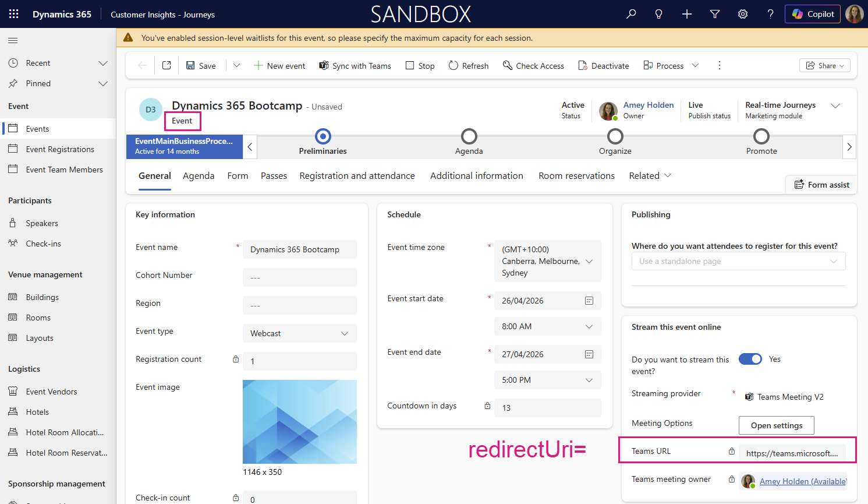This screenshot has height=504, width=868.
Task: Open more commands overflow menu
Action: pyautogui.click(x=720, y=65)
